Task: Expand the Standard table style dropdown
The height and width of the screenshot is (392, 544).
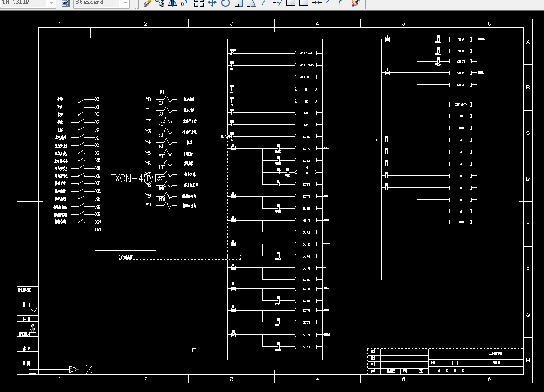Action: pyautogui.click(x=125, y=3)
